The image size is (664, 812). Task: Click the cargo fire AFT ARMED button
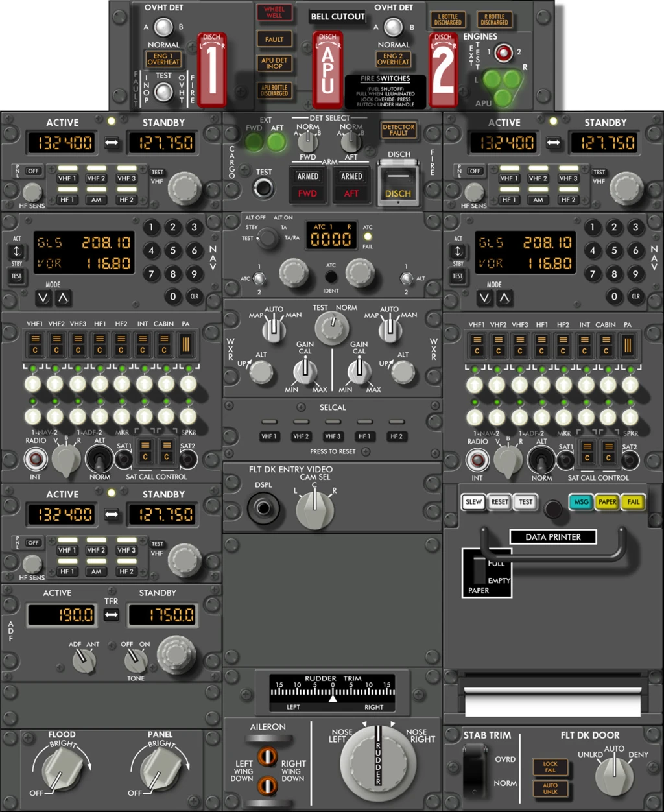351,184
